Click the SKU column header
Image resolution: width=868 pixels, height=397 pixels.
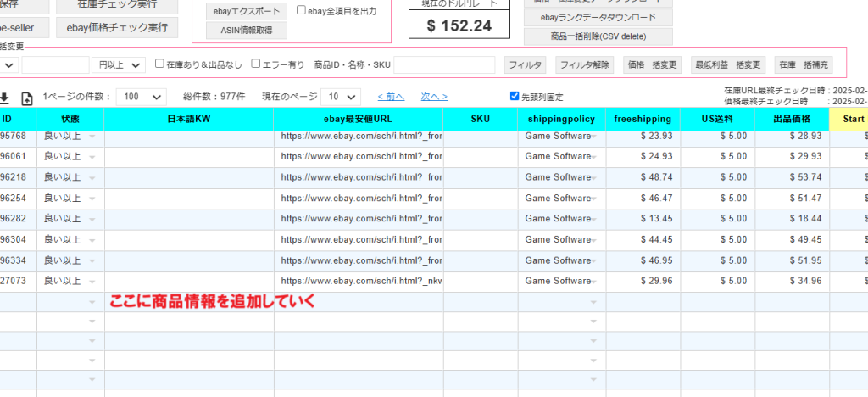[x=481, y=119]
